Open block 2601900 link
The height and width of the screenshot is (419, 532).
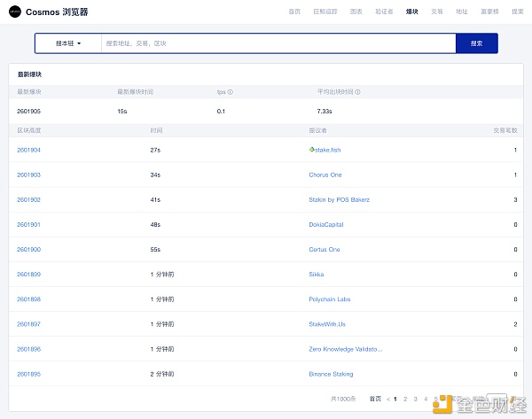29,250
